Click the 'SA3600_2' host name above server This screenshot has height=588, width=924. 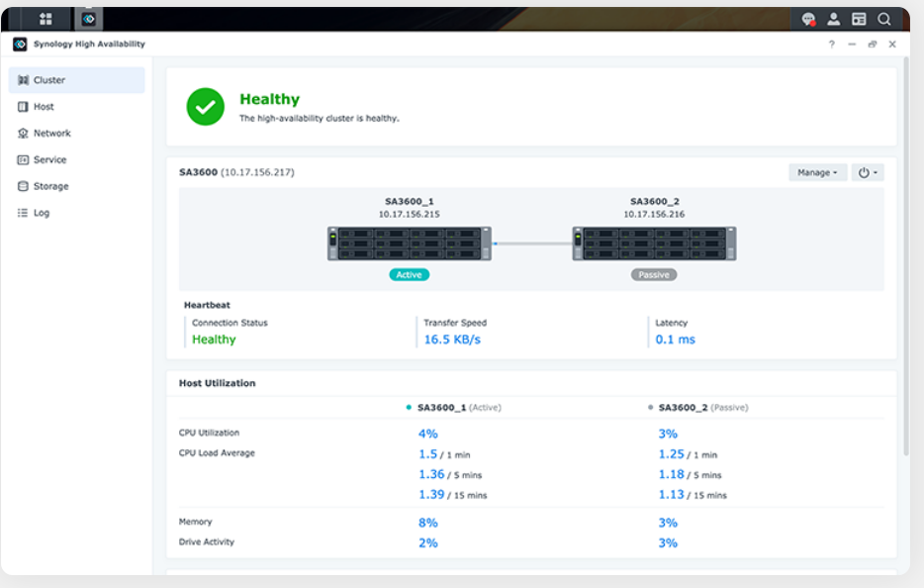point(654,202)
